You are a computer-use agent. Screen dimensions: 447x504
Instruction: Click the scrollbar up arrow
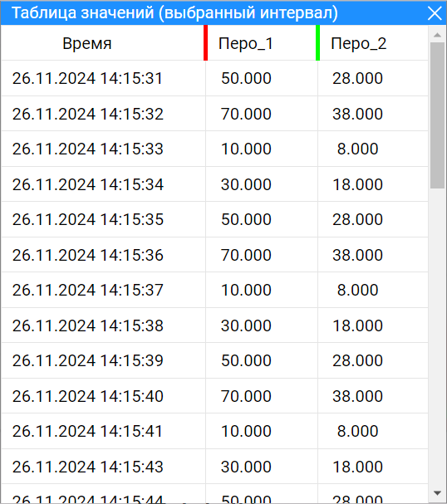(x=437, y=35)
